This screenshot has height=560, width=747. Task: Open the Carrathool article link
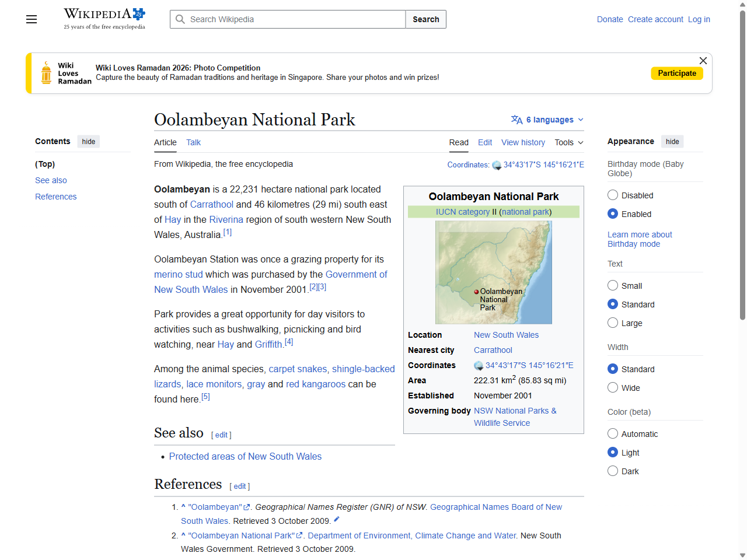pos(212,204)
